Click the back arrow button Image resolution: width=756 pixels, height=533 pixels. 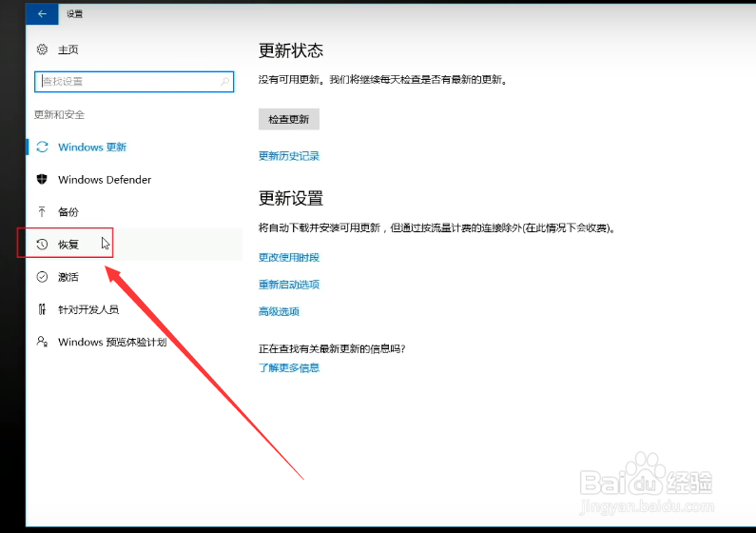coord(42,14)
